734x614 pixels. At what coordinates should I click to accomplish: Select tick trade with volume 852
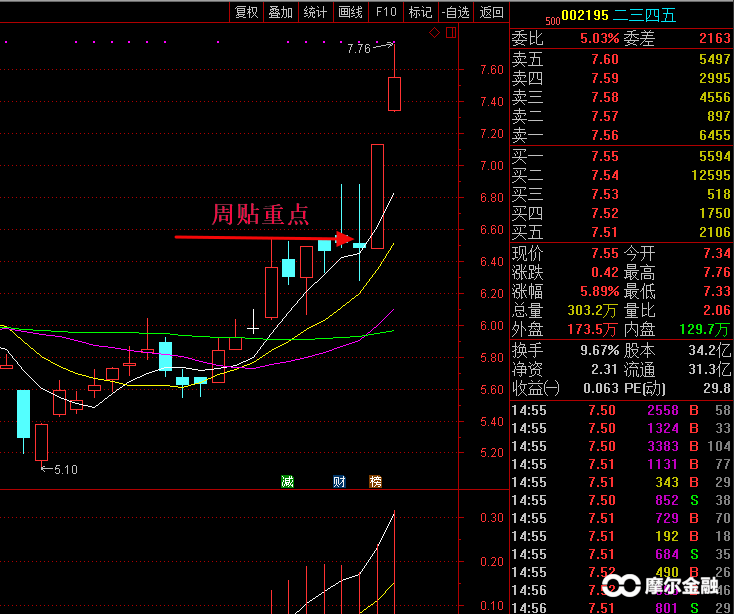click(621, 500)
